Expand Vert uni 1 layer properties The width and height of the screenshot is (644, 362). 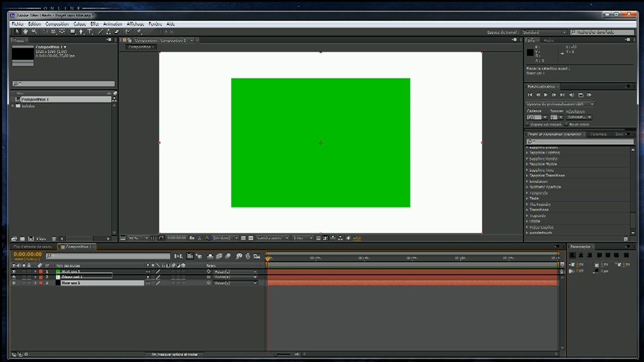click(35, 271)
